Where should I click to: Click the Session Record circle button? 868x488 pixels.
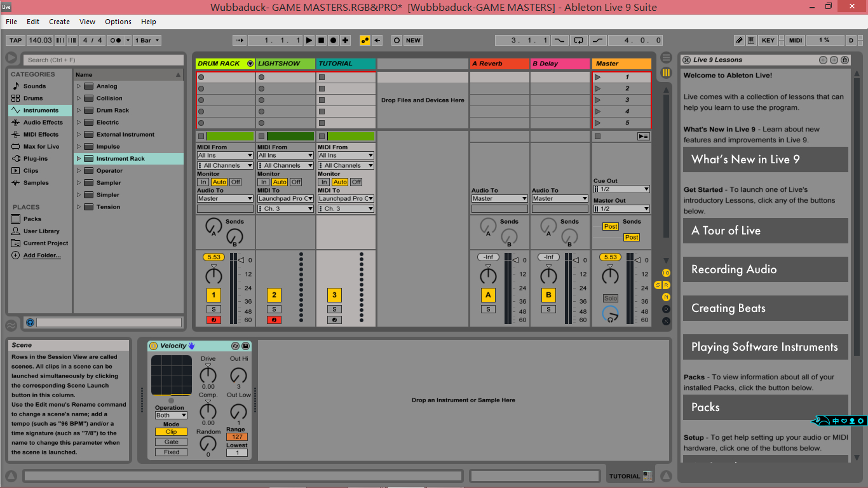point(397,40)
